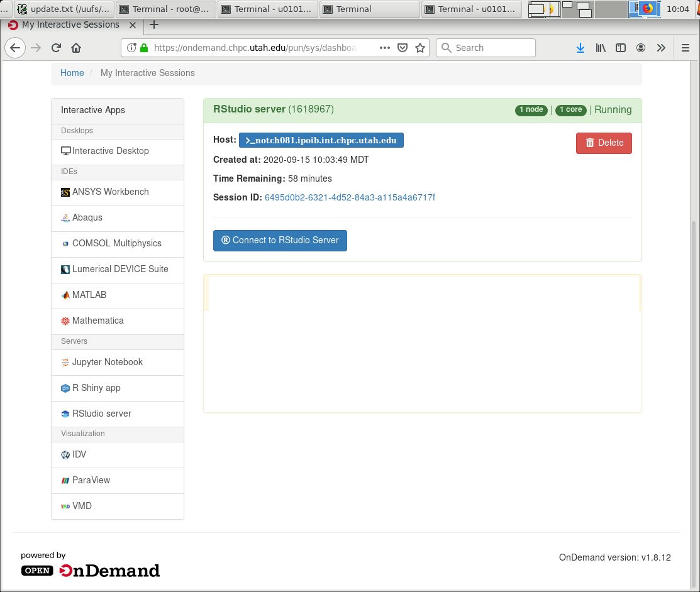Open RStudio server in the sidebar

(x=118, y=414)
